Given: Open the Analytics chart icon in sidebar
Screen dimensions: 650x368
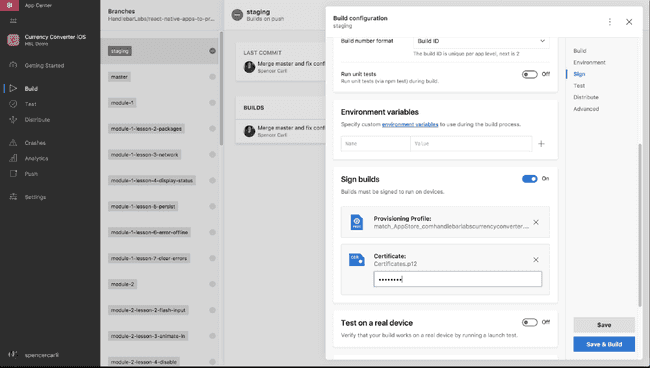Looking at the screenshot, I should pyautogui.click(x=13, y=158).
